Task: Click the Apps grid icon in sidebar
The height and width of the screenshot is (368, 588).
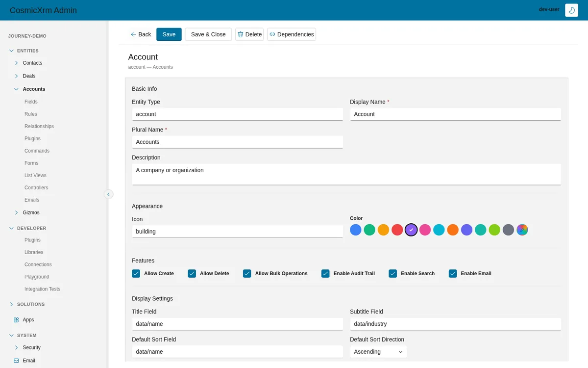Action: (x=16, y=320)
